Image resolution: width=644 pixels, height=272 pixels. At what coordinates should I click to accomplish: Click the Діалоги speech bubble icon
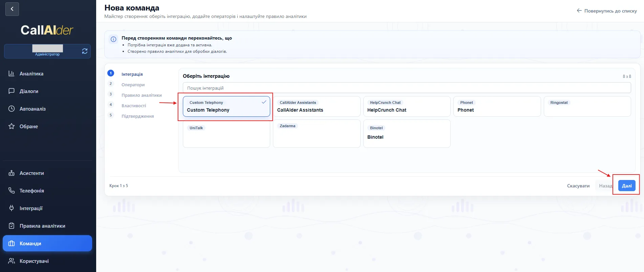[12, 91]
